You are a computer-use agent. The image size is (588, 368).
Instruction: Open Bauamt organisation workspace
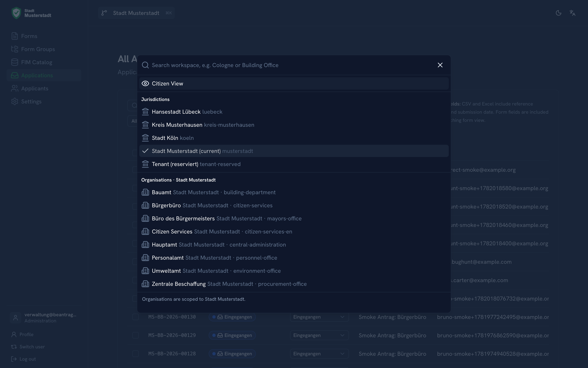[x=294, y=192]
